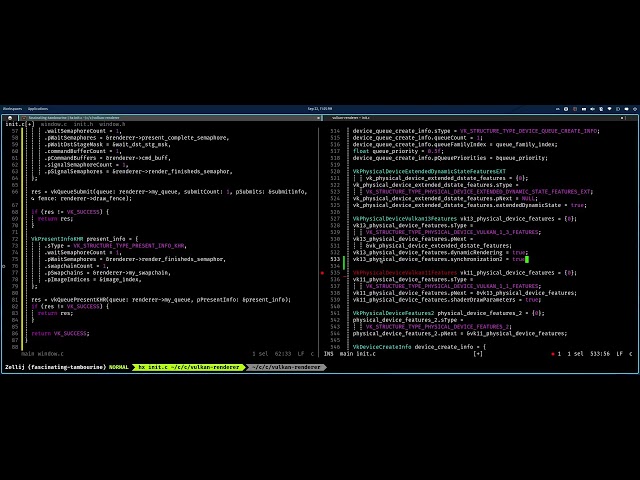Screen dimensions: 640x480
Task: Click VkPresentInfoKHR on line 72
Action: point(57,239)
